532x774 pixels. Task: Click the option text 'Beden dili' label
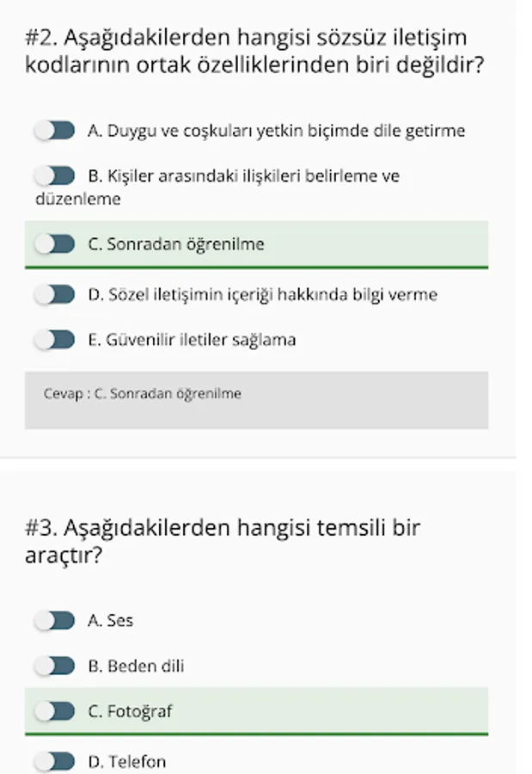[x=136, y=665]
